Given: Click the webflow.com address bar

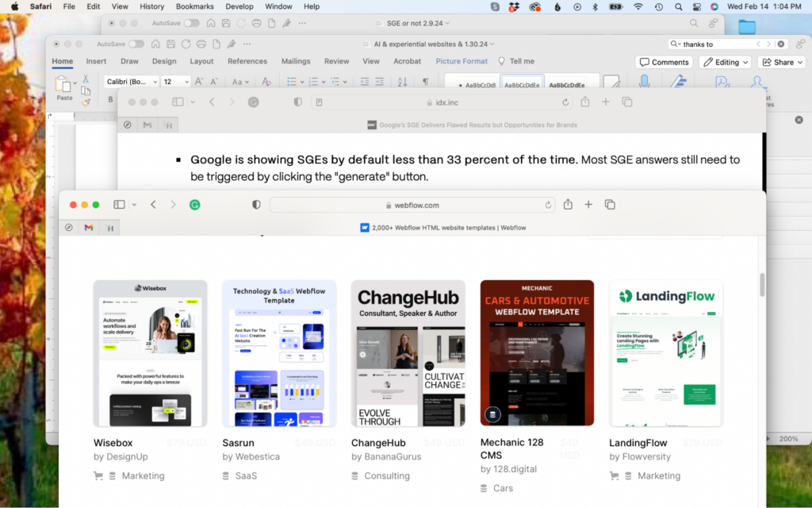Looking at the screenshot, I should pyautogui.click(x=412, y=205).
